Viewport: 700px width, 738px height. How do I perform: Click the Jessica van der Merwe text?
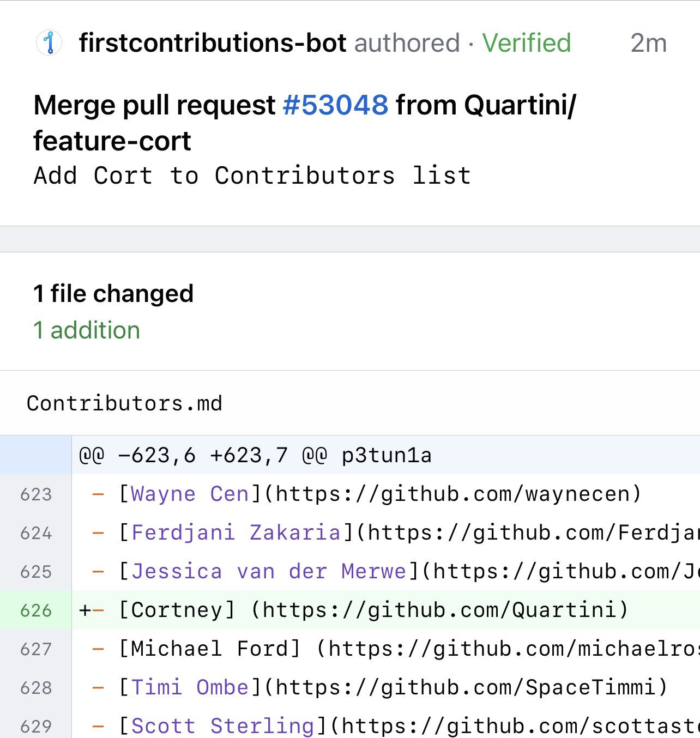(269, 571)
